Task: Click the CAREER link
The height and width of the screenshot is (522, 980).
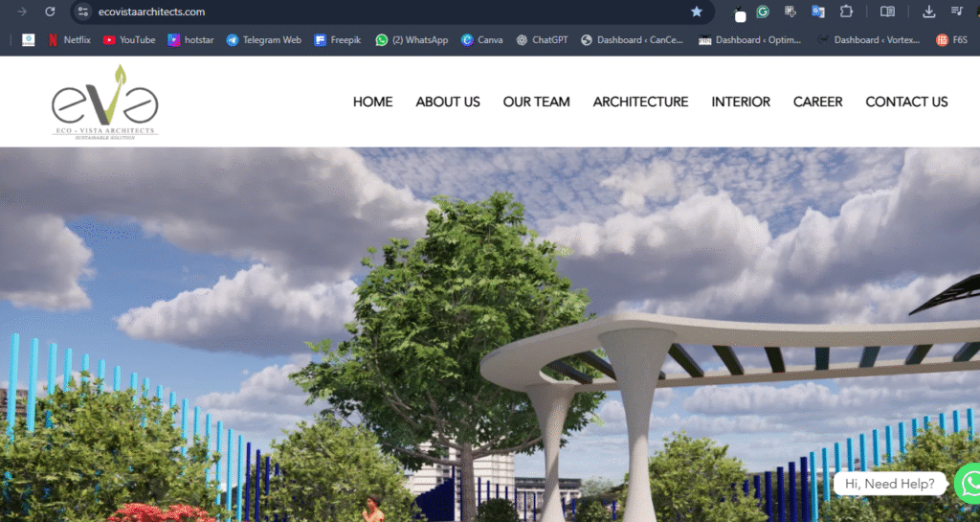Action: coord(817,102)
